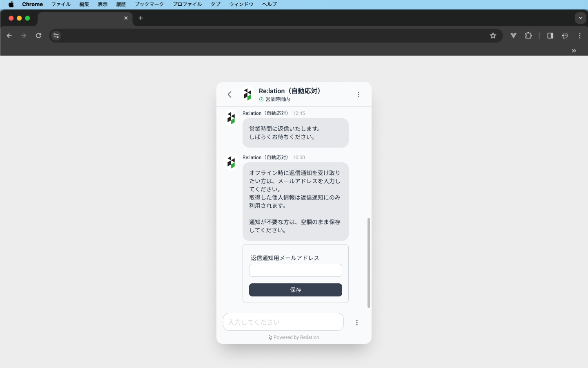The height and width of the screenshot is (368, 588).
Task: Click the chat window scrollbar
Action: [x=369, y=263]
